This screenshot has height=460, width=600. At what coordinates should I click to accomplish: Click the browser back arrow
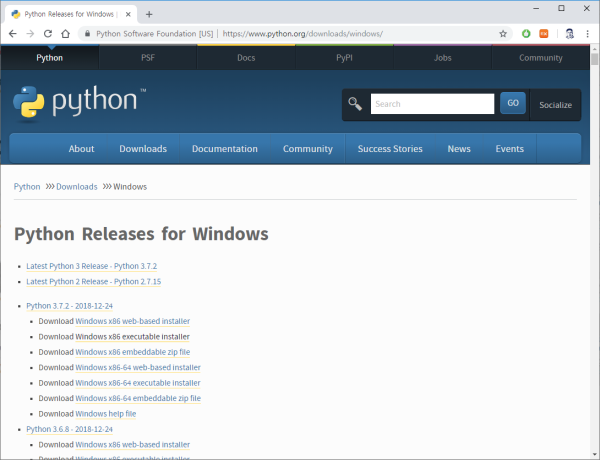pos(12,33)
